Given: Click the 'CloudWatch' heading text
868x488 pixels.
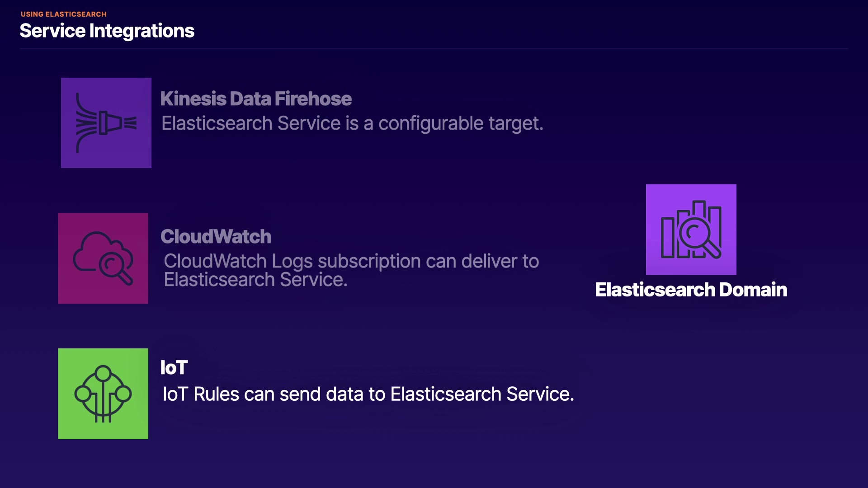Looking at the screenshot, I should coord(216,237).
